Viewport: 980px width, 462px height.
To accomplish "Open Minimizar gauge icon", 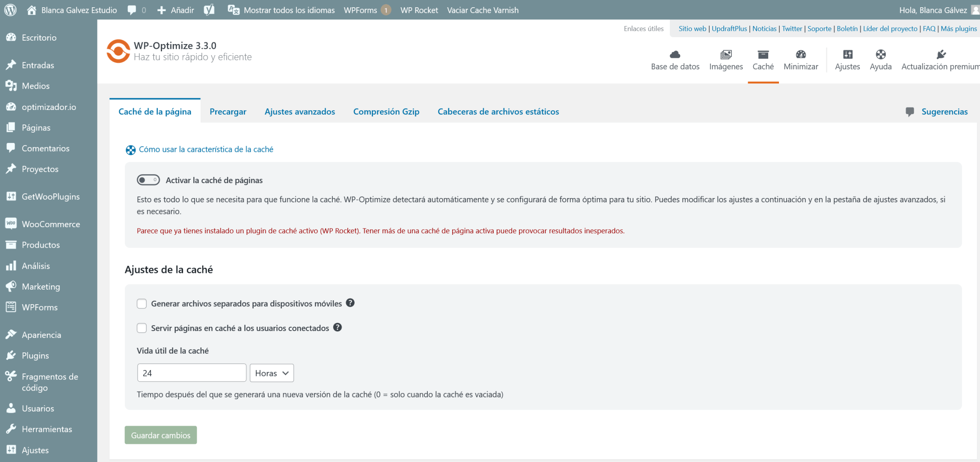I will (801, 54).
